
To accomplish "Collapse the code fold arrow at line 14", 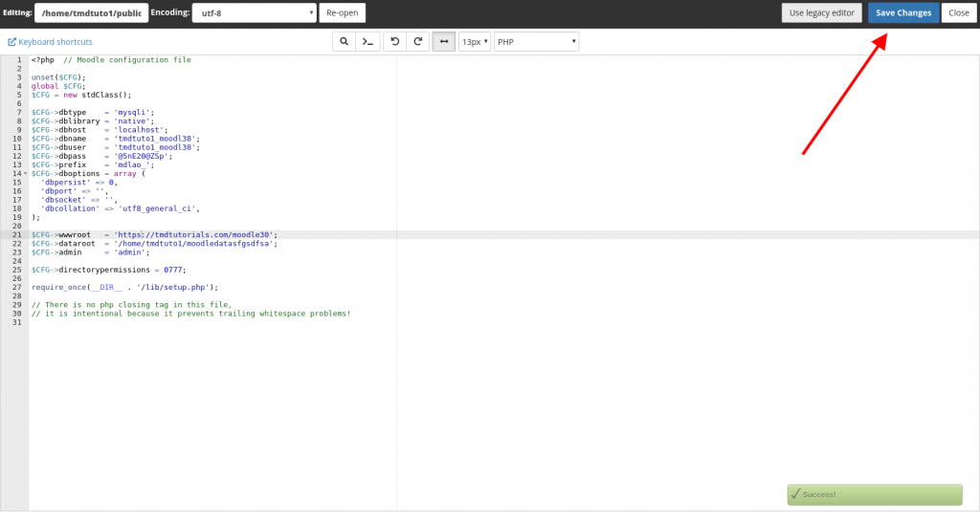I will pyautogui.click(x=26, y=174).
